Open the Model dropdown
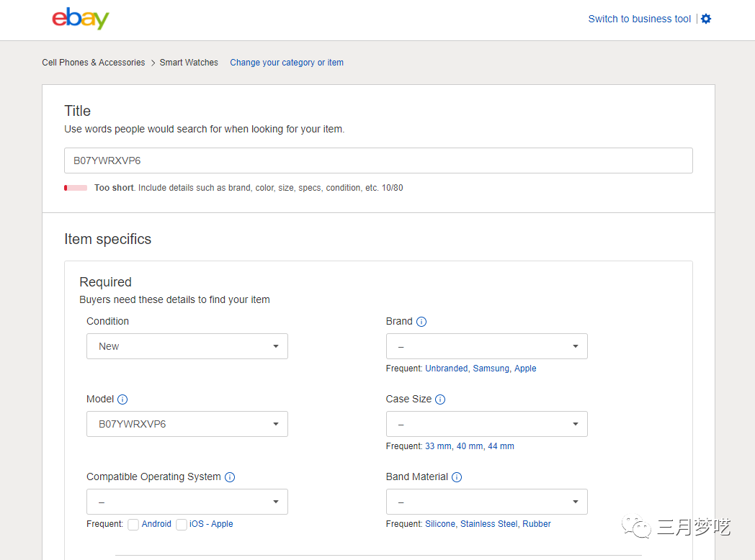Screen dimensions: 755x560 (187, 424)
